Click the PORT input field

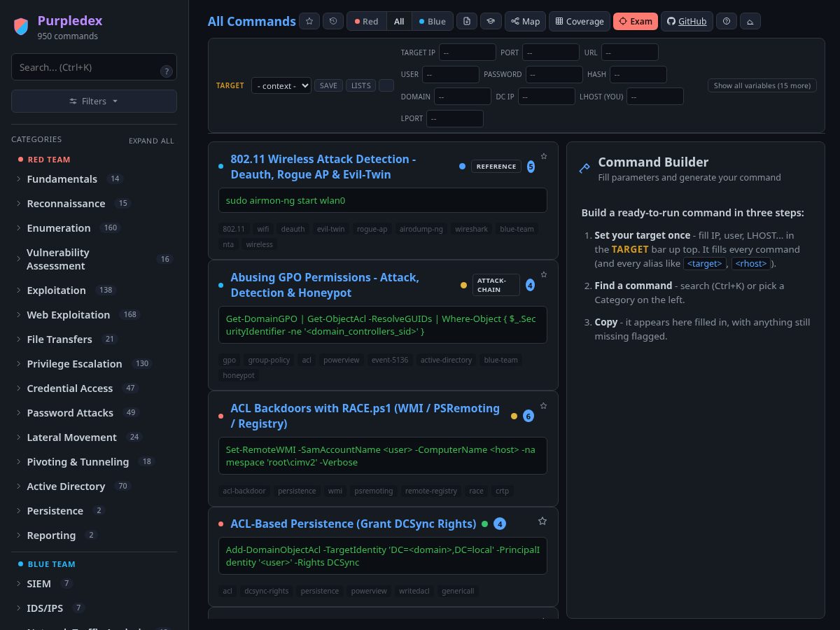551,52
